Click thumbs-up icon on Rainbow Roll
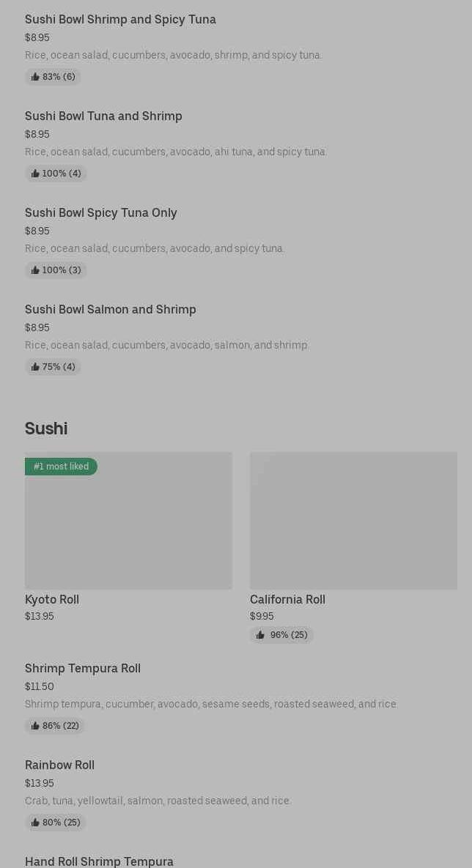472x868 pixels. [x=35, y=823]
